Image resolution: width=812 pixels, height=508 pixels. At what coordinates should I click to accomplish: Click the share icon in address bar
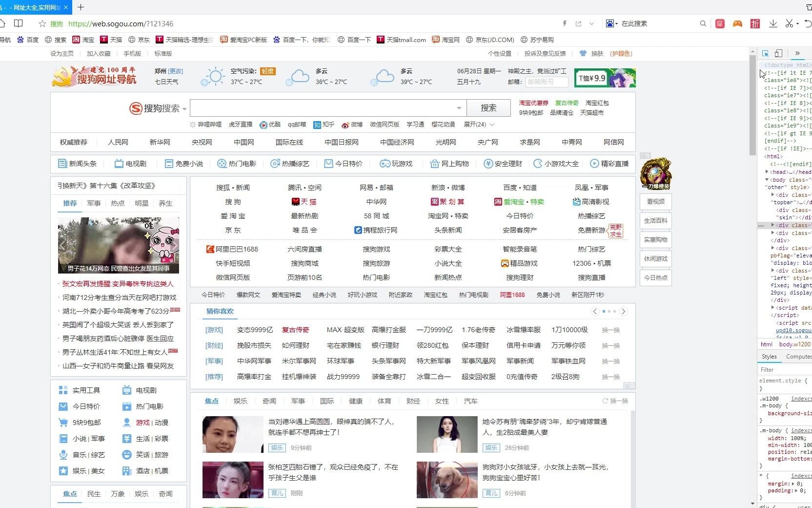[x=579, y=23]
